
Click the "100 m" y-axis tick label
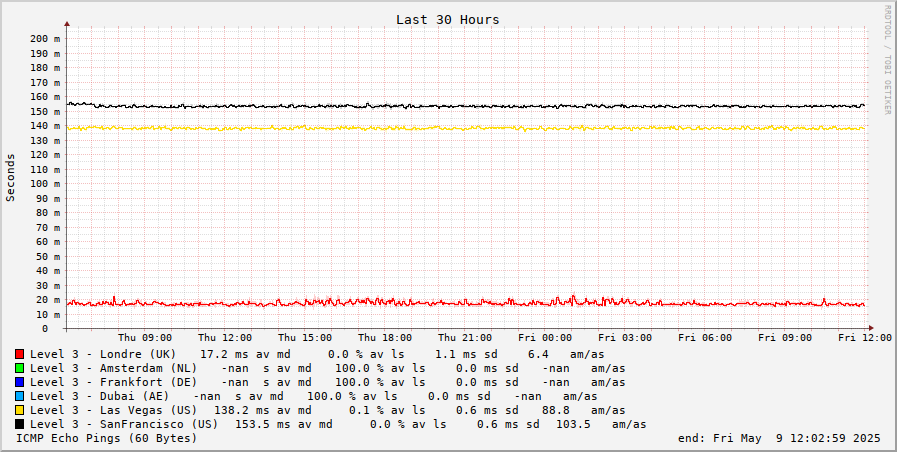point(44,184)
